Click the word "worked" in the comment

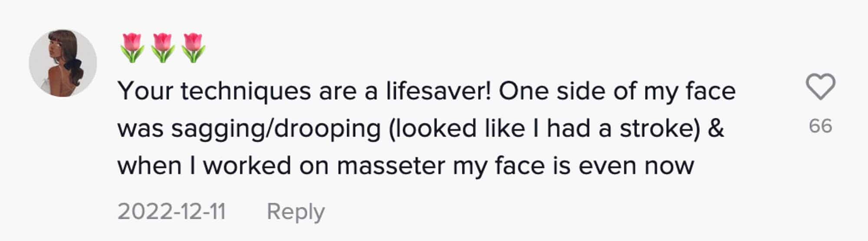[247, 166]
